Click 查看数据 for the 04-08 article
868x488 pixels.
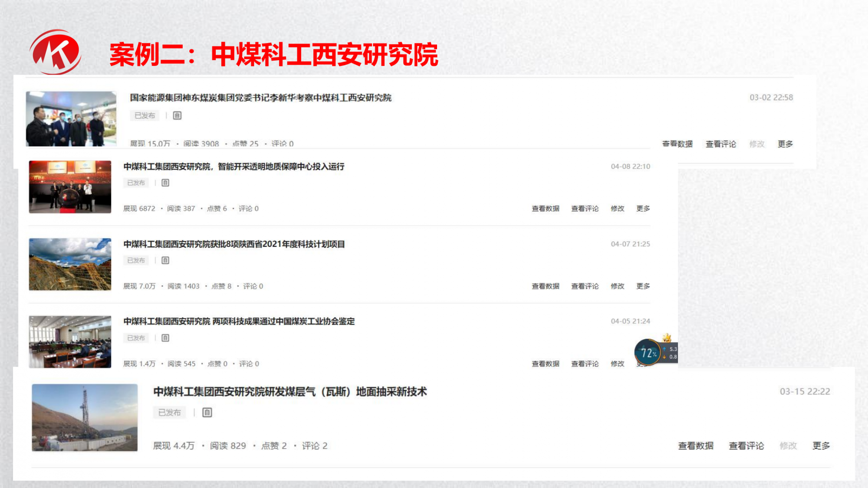click(546, 209)
